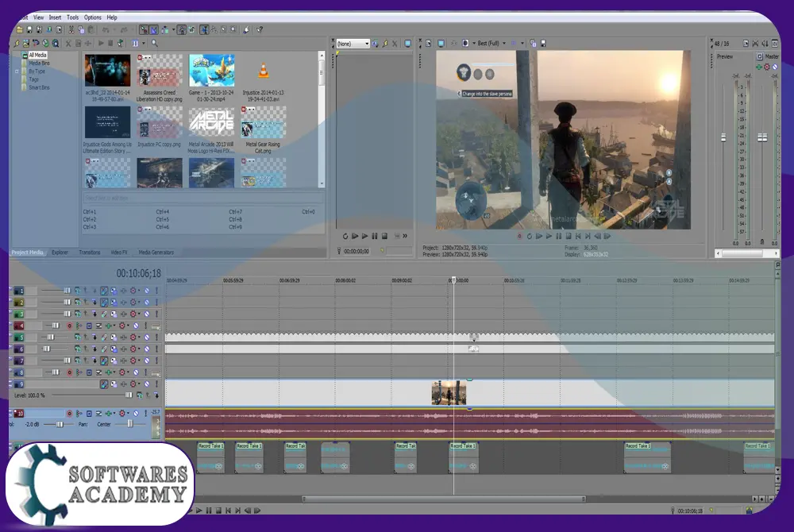
Task: Mute the Master bus
Action: [x=775, y=67]
